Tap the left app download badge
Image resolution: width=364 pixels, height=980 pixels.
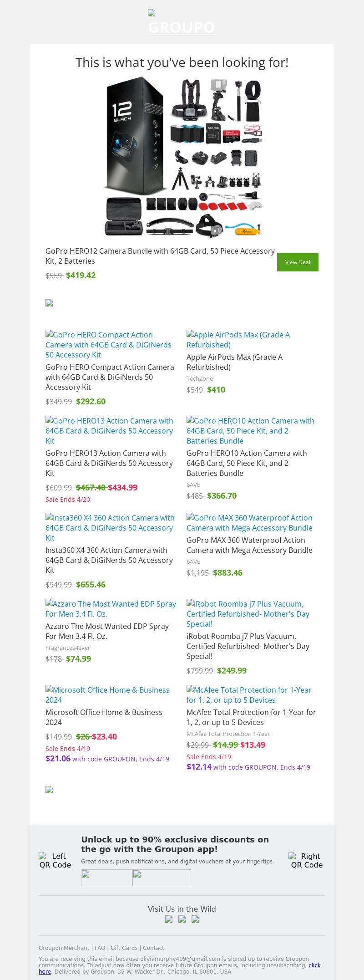click(106, 878)
